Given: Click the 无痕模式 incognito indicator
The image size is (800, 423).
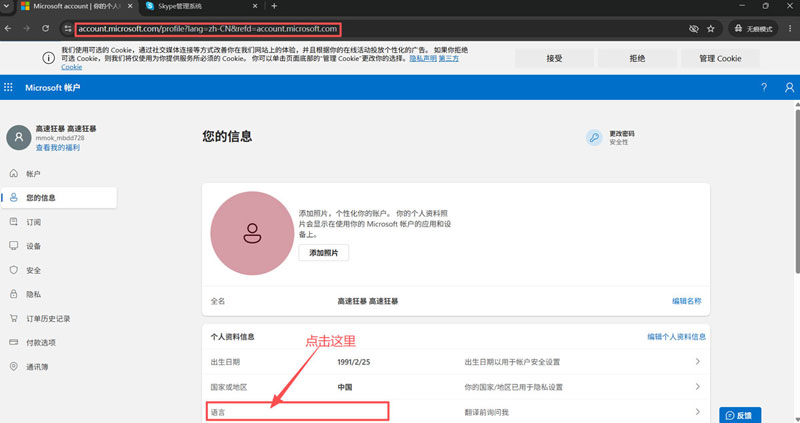Looking at the screenshot, I should (753, 29).
